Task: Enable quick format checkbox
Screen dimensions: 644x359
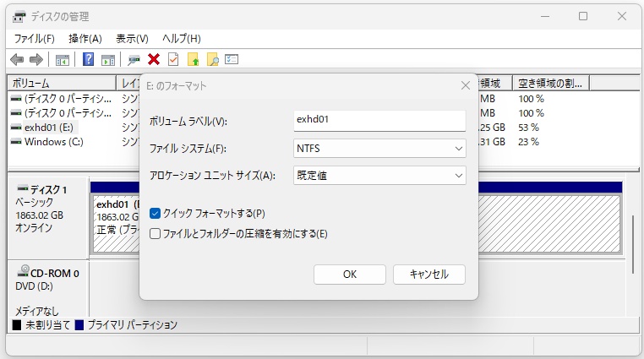Action: (155, 214)
